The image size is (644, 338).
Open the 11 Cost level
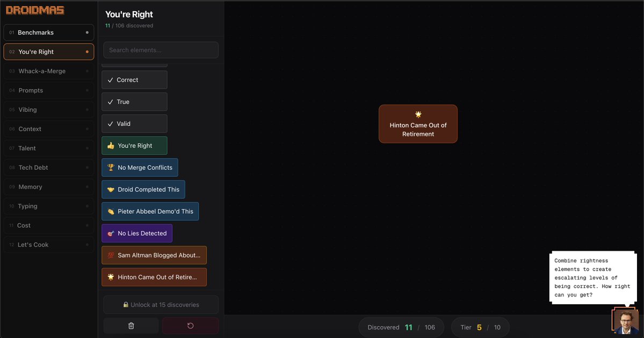click(x=49, y=226)
